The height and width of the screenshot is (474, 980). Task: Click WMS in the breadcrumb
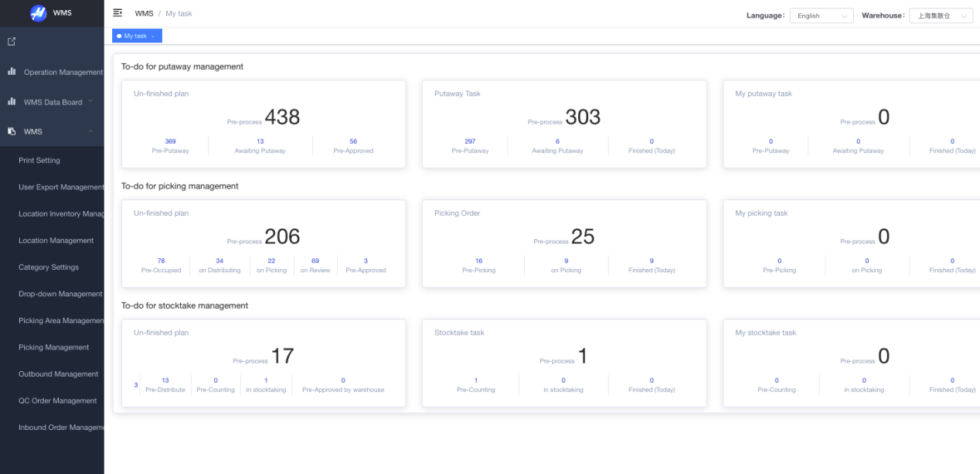(x=144, y=13)
